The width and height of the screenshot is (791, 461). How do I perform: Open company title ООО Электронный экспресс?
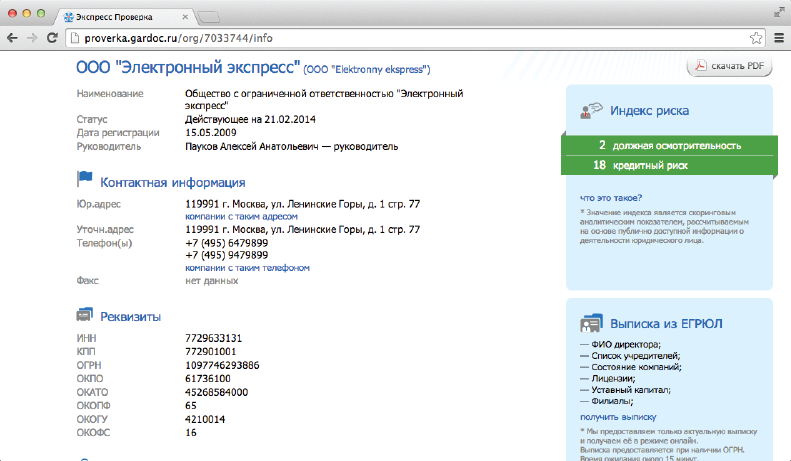[188, 67]
